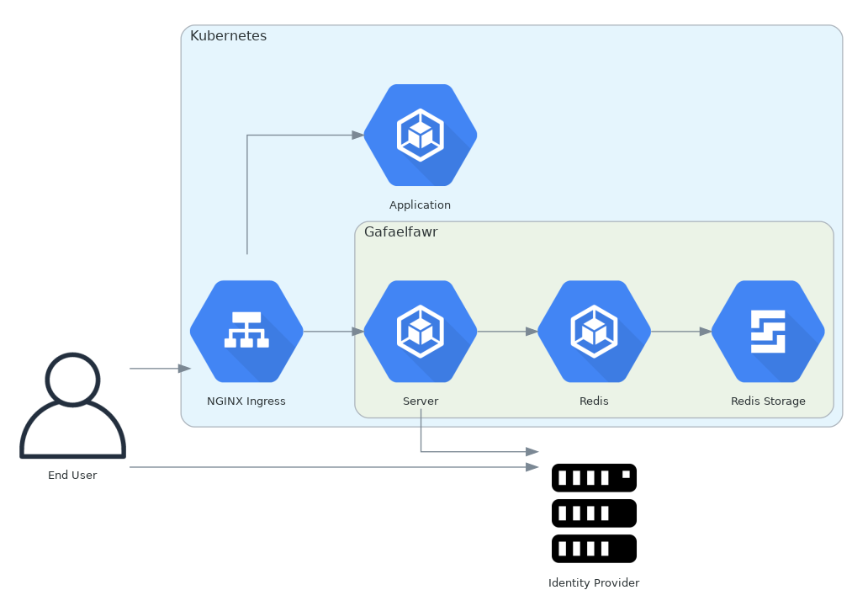Viewport: 868px width, 606px height.
Task: Select the NGINX Ingress load balancer icon
Action: (x=246, y=331)
